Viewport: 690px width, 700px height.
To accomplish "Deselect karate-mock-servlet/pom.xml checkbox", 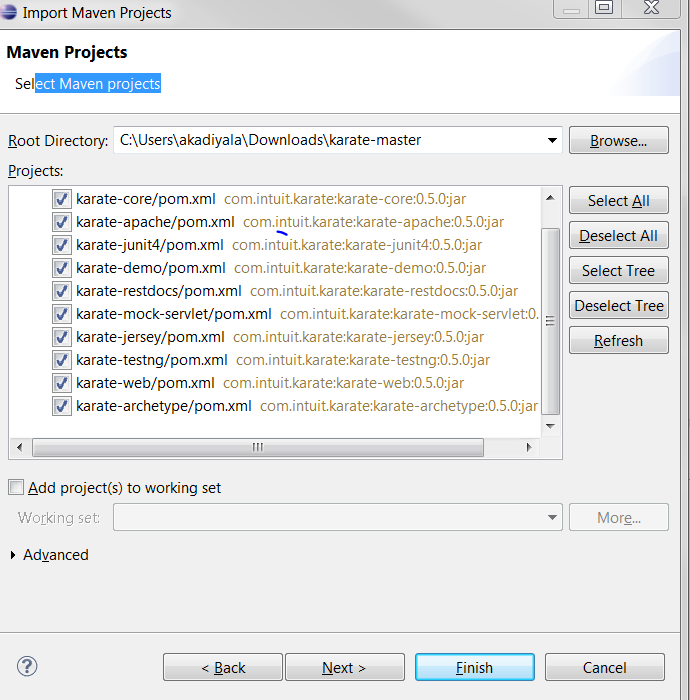I will (x=62, y=314).
